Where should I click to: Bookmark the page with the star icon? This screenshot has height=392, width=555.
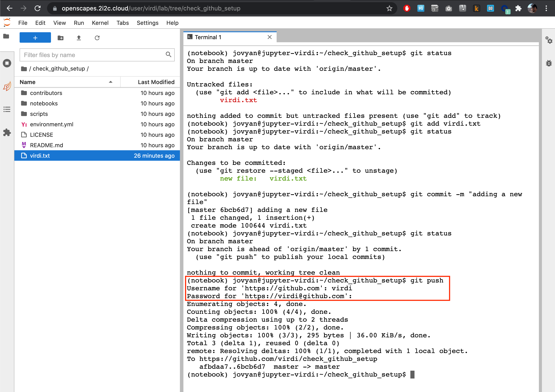pyautogui.click(x=389, y=8)
